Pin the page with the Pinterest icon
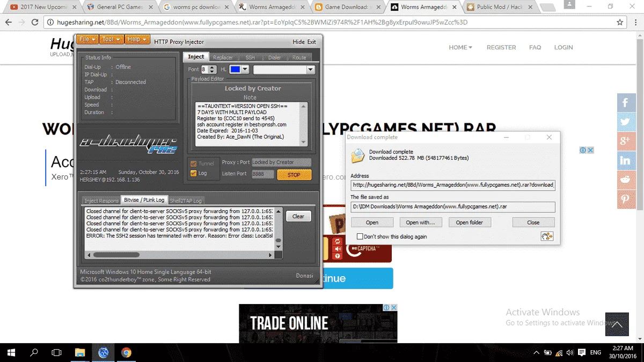This screenshot has height=362, width=644. 626,199
